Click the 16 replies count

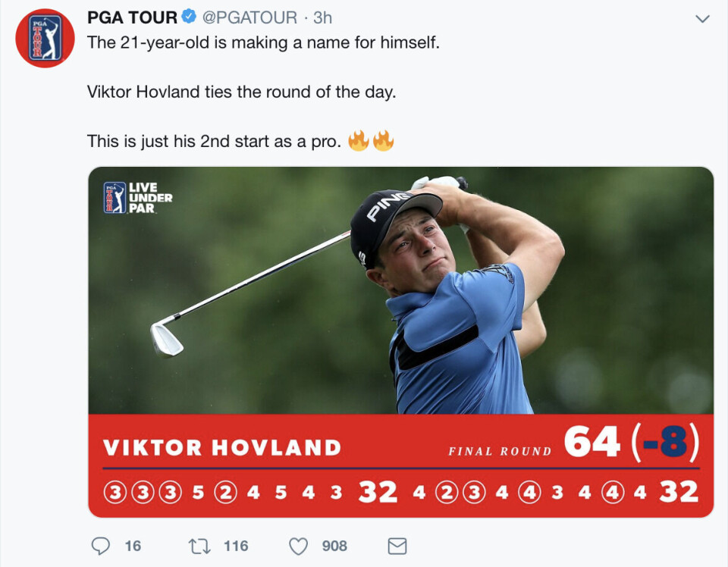click(133, 546)
